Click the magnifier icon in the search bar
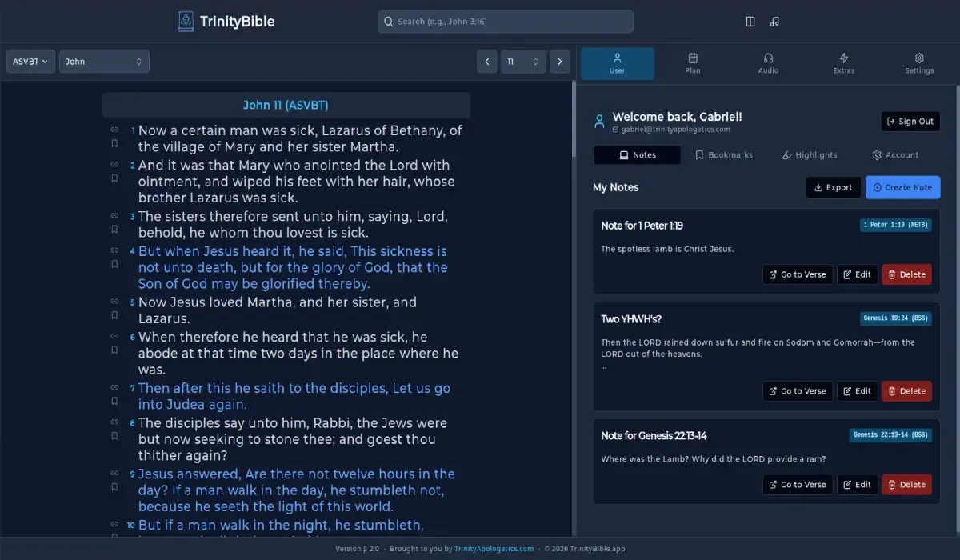The width and height of the screenshot is (960, 560). [x=388, y=22]
